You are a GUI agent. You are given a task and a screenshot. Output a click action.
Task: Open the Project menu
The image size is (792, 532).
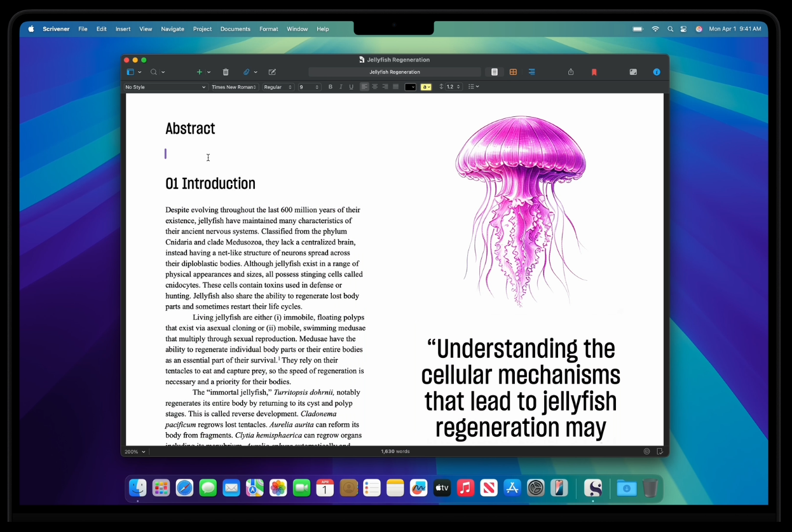[202, 29]
